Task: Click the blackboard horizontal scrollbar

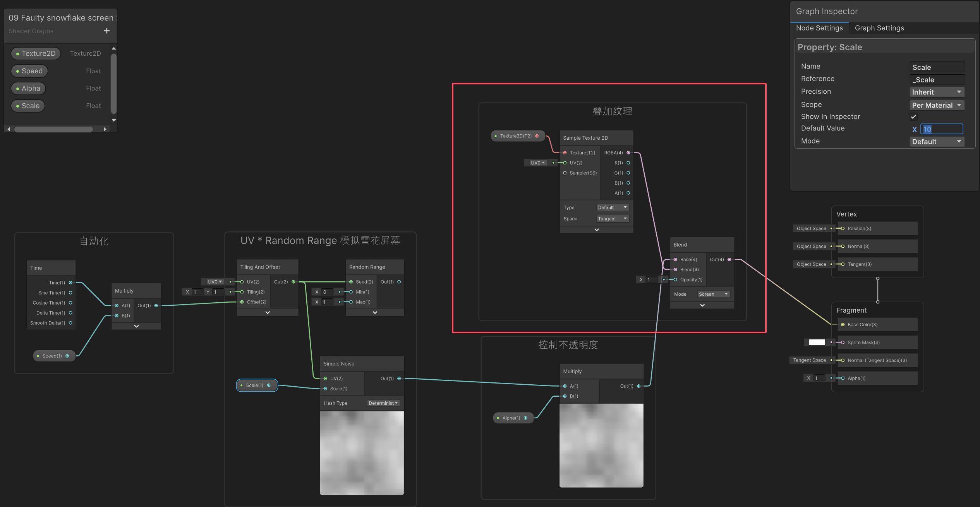Action: [53, 129]
